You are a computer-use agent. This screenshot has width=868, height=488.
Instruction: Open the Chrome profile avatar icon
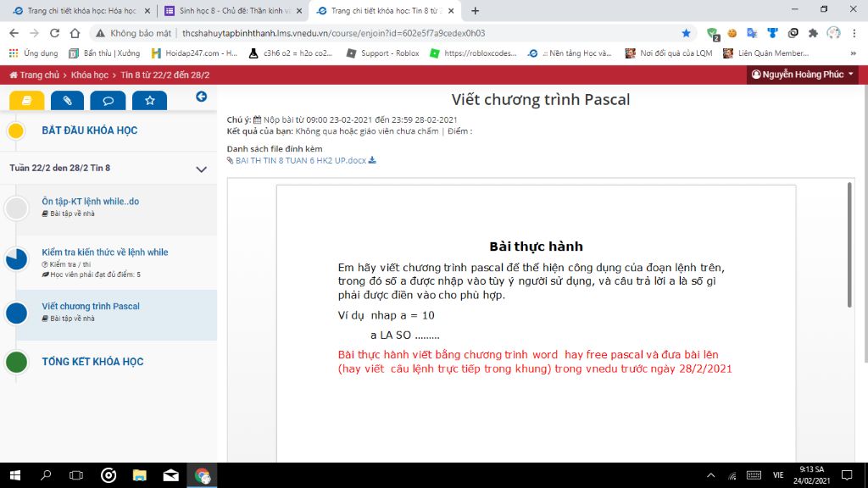click(834, 33)
